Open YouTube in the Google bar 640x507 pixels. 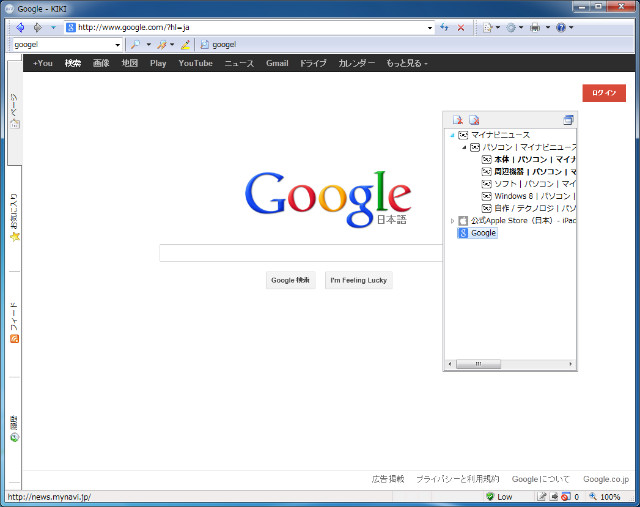click(195, 63)
